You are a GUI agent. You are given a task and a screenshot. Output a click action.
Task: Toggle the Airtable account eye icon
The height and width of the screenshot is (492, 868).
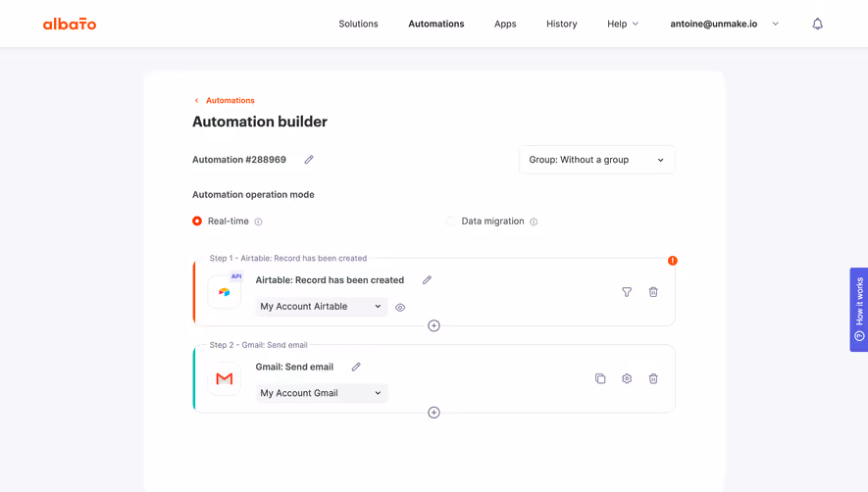tap(400, 307)
